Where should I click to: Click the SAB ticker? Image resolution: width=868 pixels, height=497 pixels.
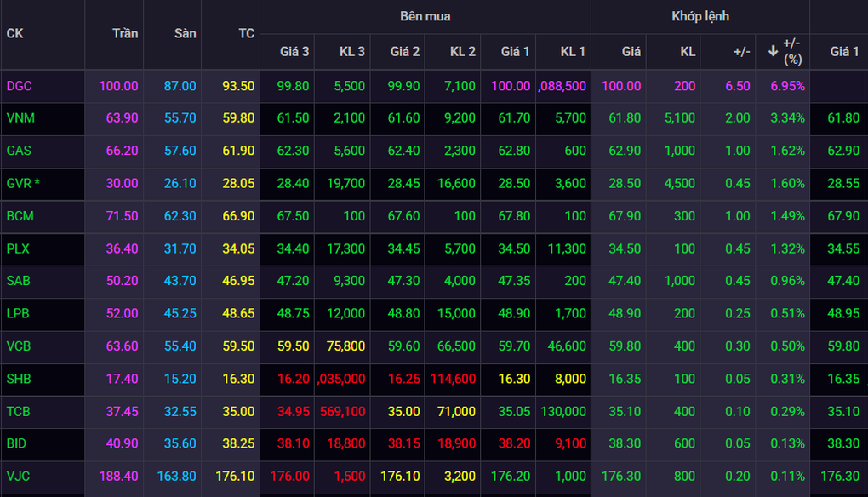19,281
